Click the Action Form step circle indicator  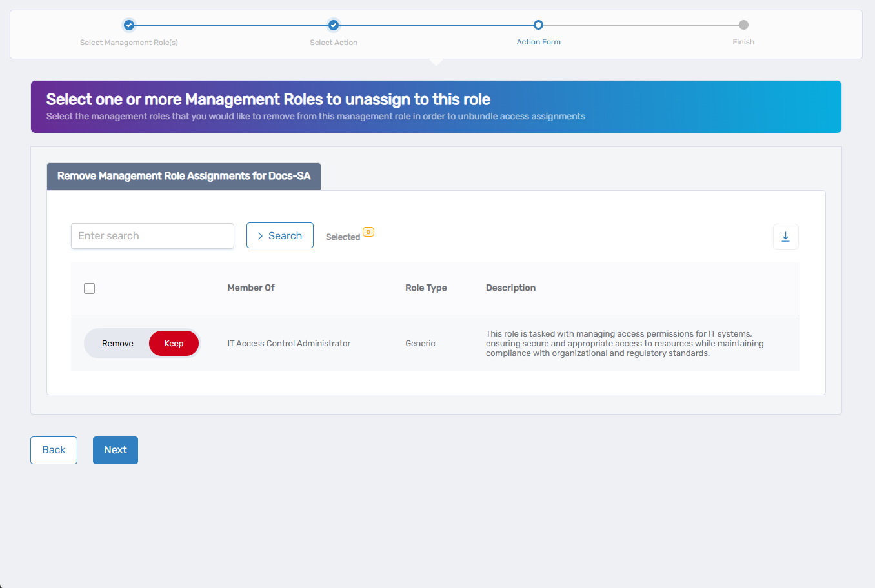[x=538, y=24]
